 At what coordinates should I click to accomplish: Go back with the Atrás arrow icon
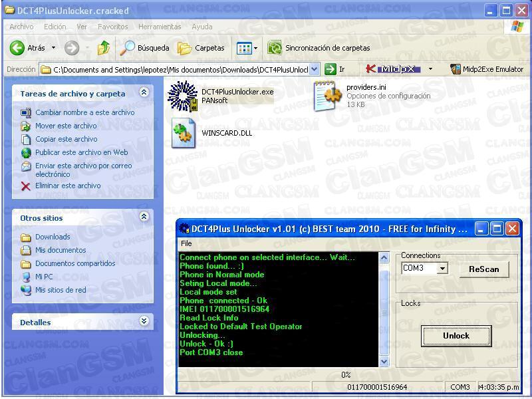point(17,48)
